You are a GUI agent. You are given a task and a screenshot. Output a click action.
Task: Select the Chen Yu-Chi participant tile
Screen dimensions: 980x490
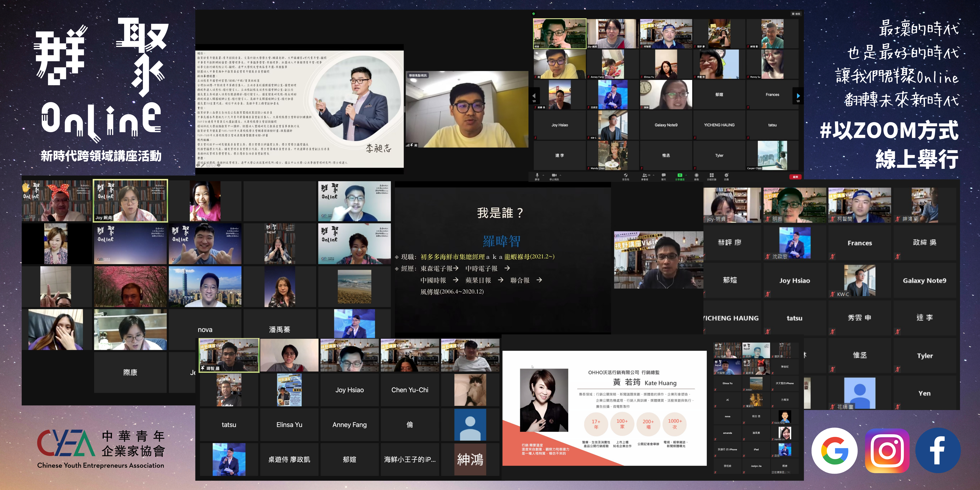(410, 390)
